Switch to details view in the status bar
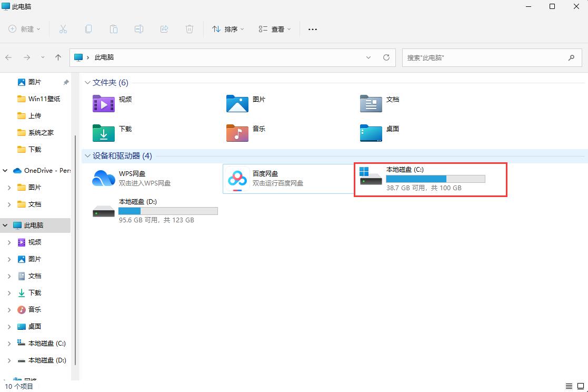This screenshot has height=392, width=588. (x=569, y=386)
